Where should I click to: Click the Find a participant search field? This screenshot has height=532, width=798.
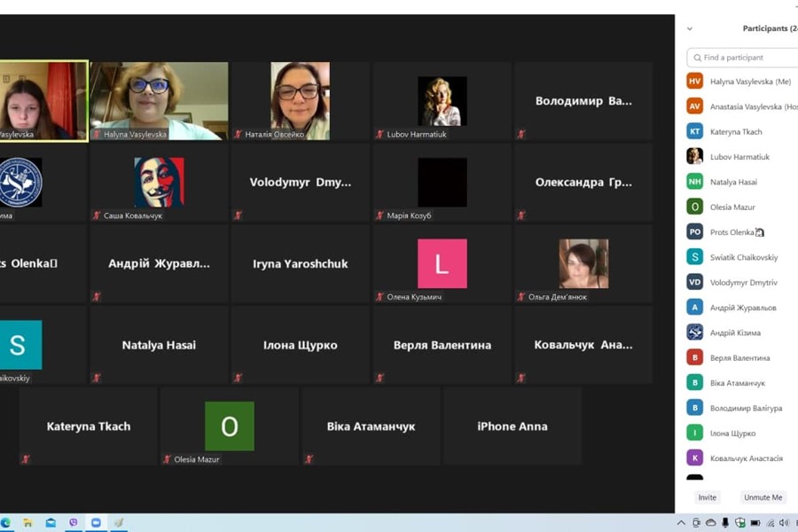(x=742, y=58)
